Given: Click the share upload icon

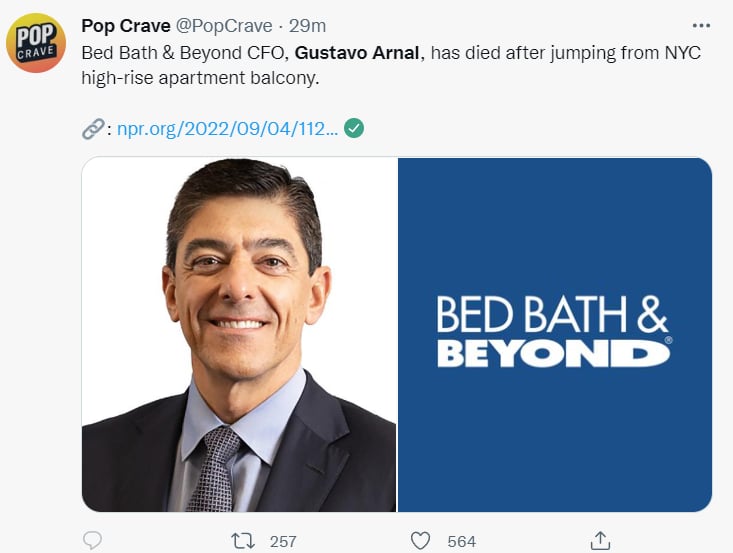Looking at the screenshot, I should (x=601, y=540).
